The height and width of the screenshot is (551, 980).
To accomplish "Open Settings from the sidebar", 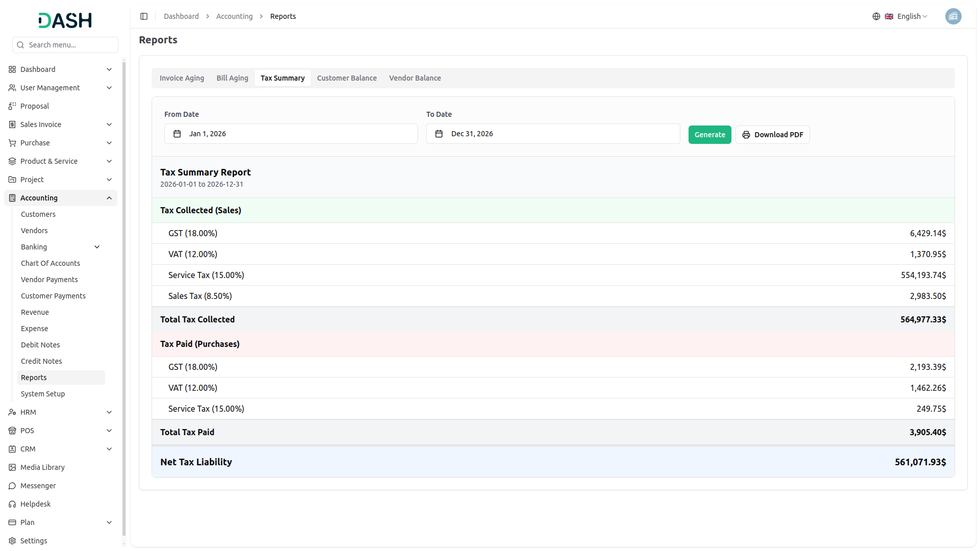I will click(34, 541).
